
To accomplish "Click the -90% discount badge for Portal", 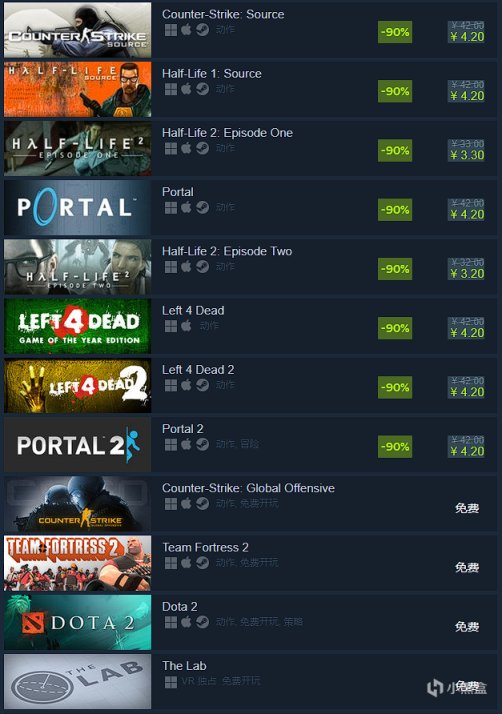I will (395, 210).
